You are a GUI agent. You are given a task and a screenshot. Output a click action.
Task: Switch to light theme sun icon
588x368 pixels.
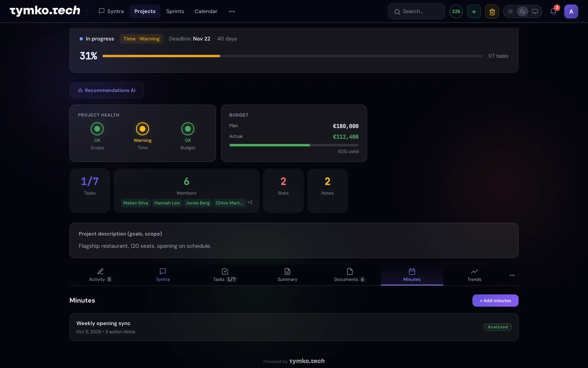510,11
